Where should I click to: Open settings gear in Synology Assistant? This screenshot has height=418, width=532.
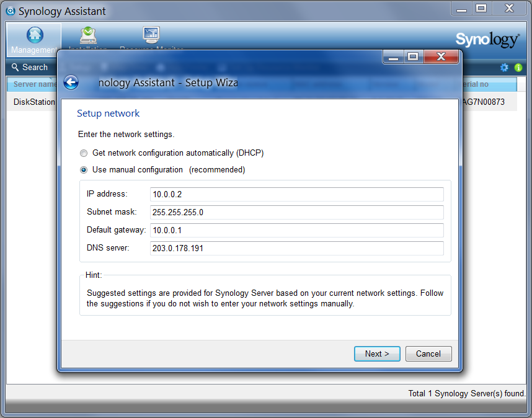tap(504, 68)
